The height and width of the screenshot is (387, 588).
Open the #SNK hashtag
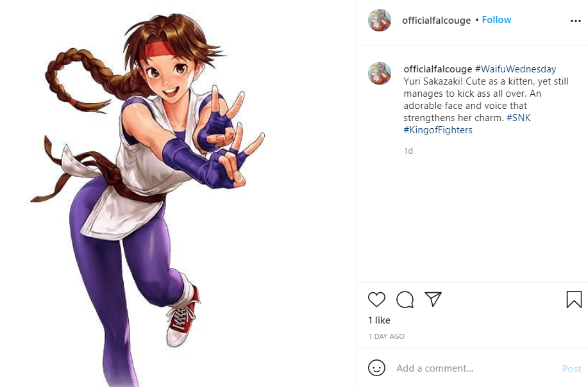519,118
